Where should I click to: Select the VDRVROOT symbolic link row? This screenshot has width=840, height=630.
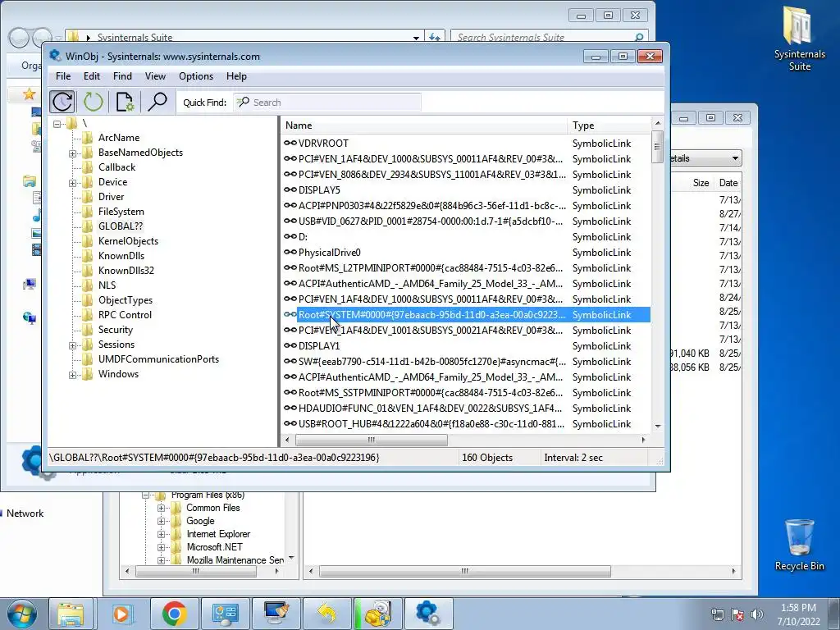[466, 143]
